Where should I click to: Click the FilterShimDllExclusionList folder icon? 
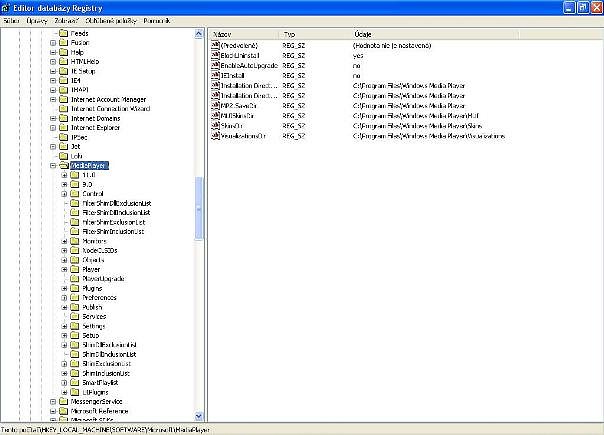tap(75, 203)
